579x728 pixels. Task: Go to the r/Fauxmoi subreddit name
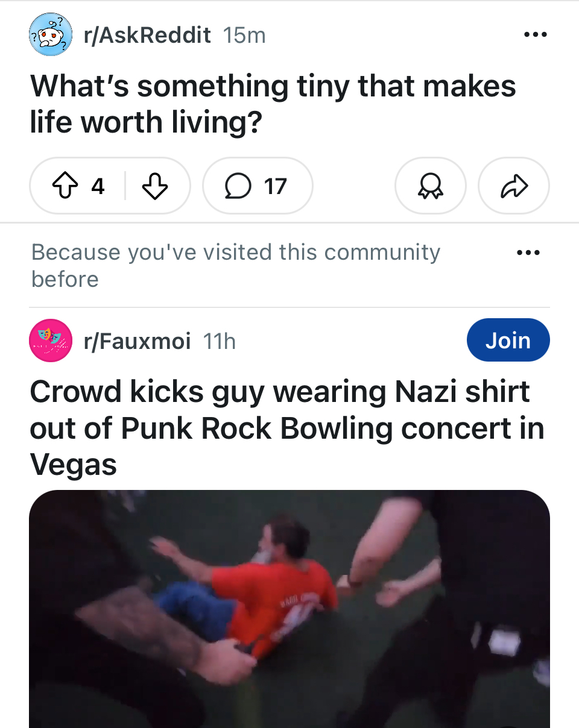(137, 342)
